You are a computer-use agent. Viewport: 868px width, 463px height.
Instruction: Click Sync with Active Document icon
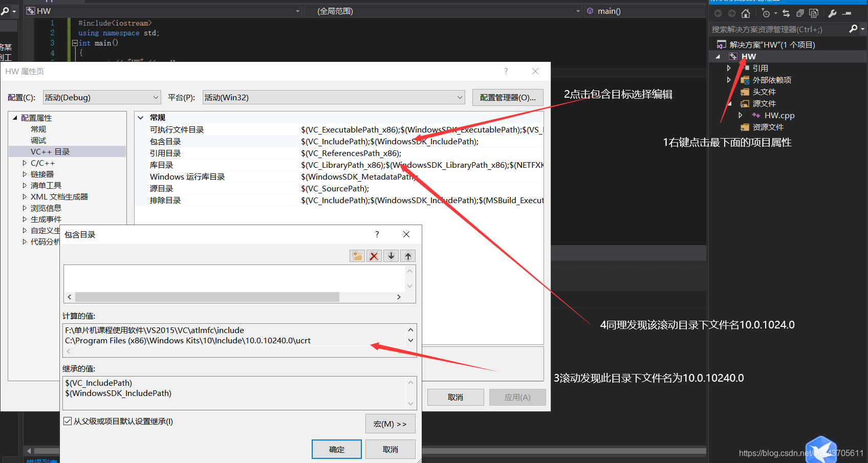click(x=786, y=13)
